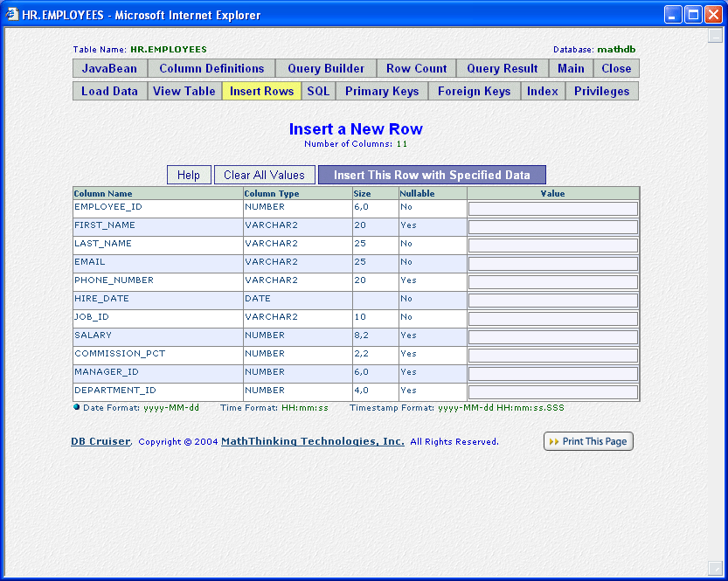Click the JOB_ID value input
The image size is (728, 581).
553,319
